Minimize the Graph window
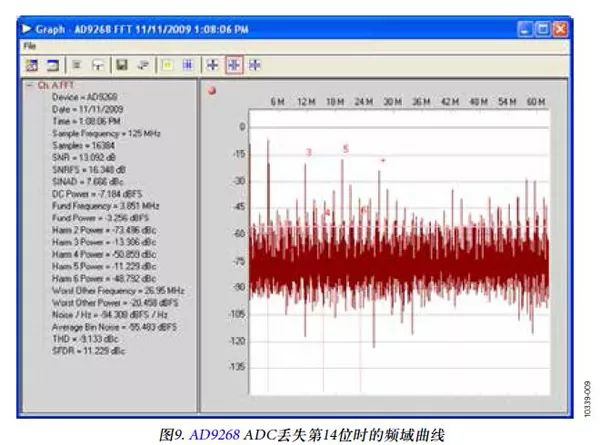 (x=525, y=29)
